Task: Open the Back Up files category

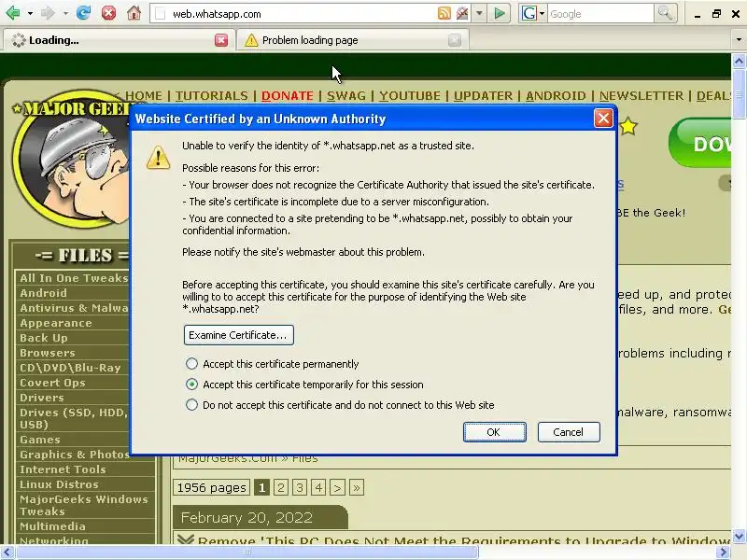Action: [x=43, y=338]
